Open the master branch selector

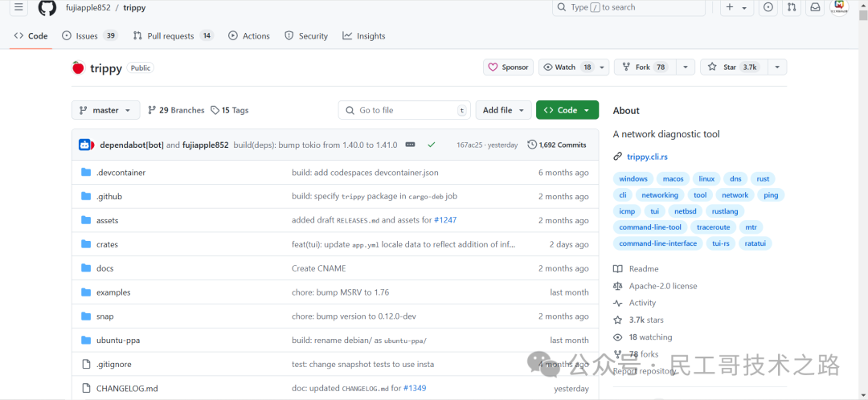tap(106, 110)
